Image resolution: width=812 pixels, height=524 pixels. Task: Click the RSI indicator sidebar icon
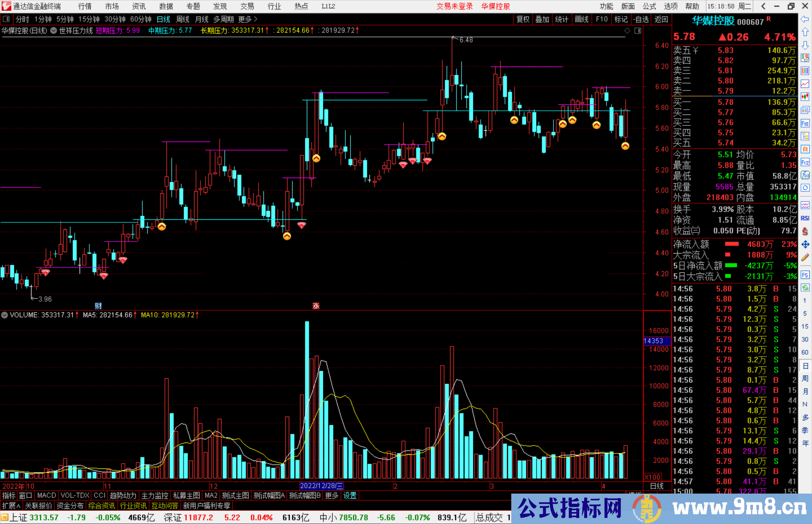coord(805,218)
